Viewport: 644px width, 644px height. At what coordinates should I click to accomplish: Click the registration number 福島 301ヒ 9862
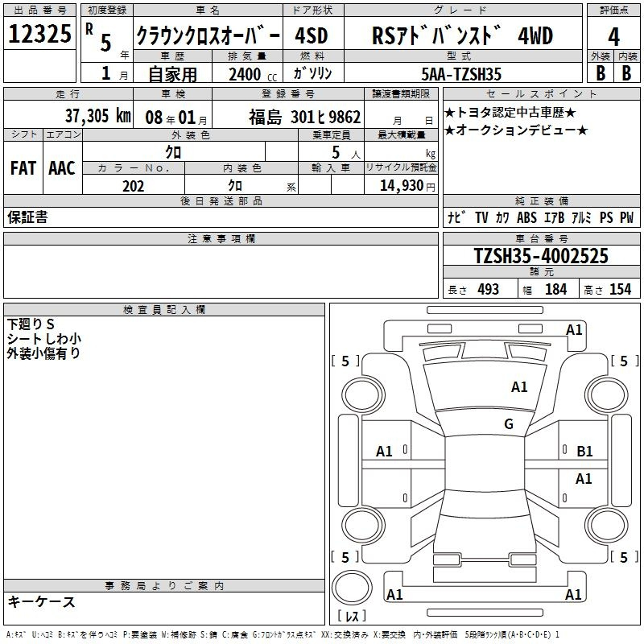(x=304, y=118)
